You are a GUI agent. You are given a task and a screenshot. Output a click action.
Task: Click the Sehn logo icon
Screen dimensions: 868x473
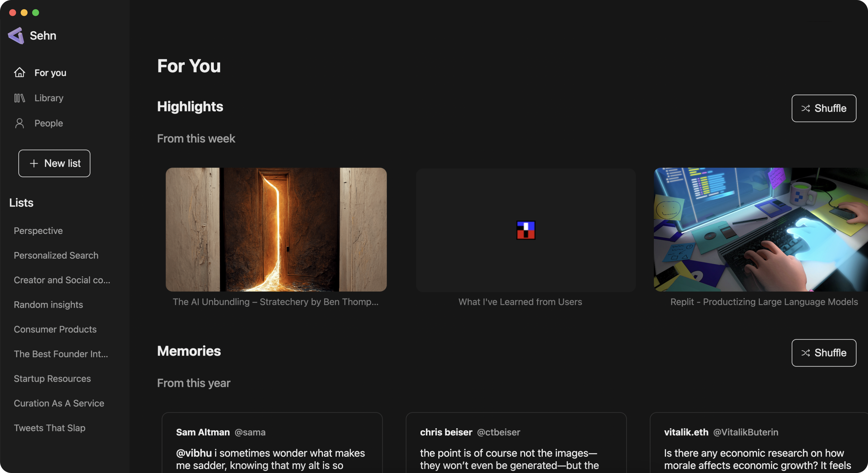coord(16,35)
